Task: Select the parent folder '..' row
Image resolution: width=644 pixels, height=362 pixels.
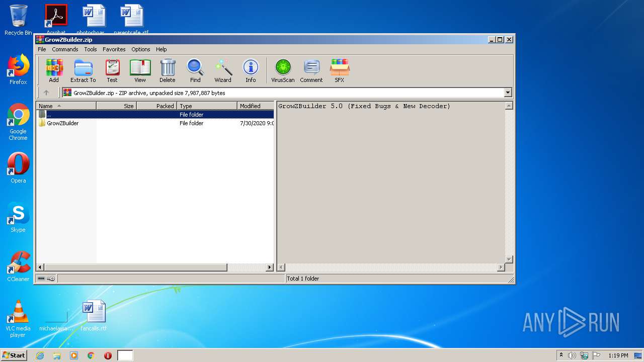Action: tap(155, 115)
